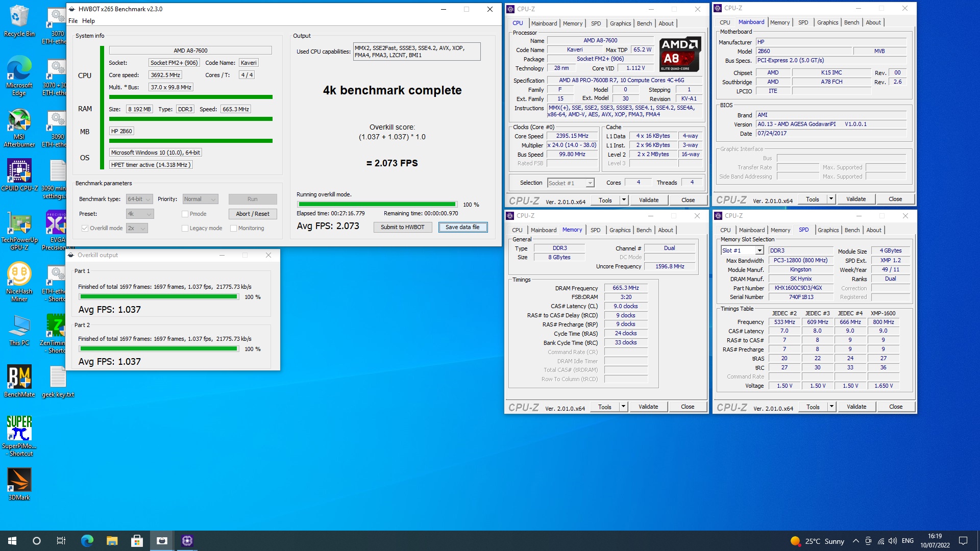Open CPUID CPU-Z desktop shortcut
Screen dimensions: 980x551
(19, 175)
